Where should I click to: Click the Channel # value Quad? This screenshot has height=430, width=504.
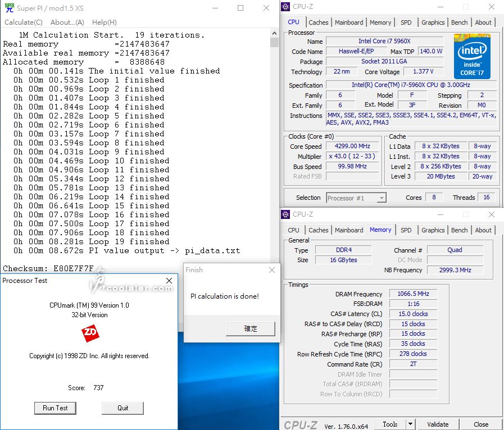(x=455, y=250)
